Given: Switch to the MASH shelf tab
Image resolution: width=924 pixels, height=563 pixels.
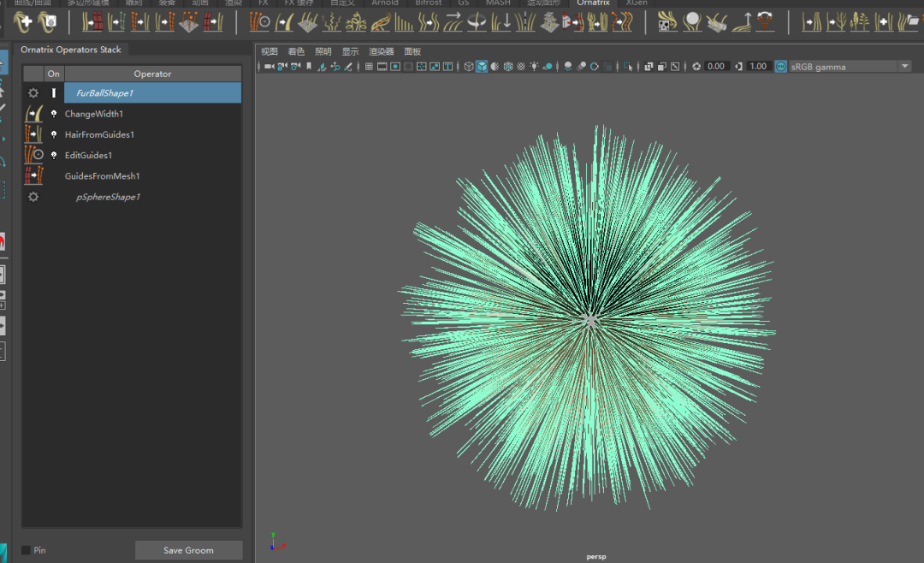Looking at the screenshot, I should [x=498, y=3].
